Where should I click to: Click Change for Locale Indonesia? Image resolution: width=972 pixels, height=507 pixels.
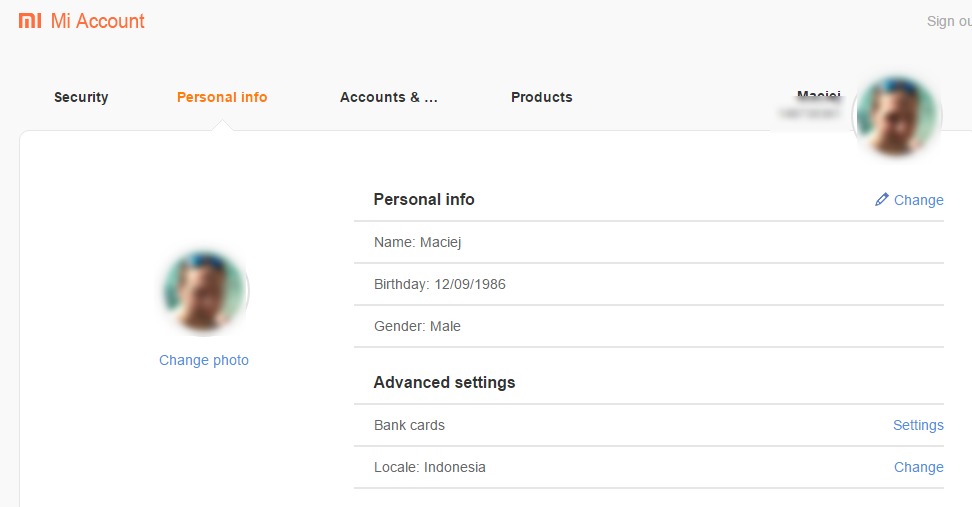(918, 467)
